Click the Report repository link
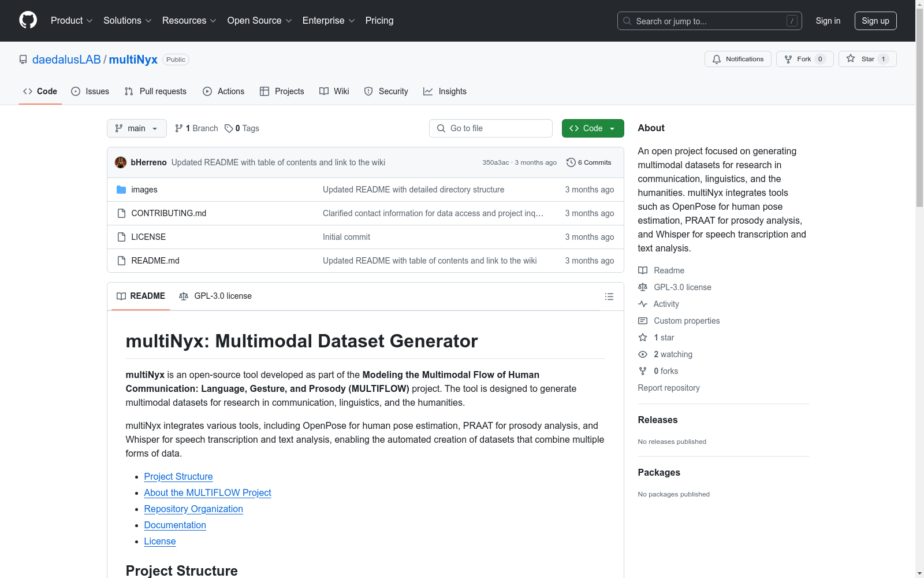The image size is (924, 578). pyautogui.click(x=669, y=388)
